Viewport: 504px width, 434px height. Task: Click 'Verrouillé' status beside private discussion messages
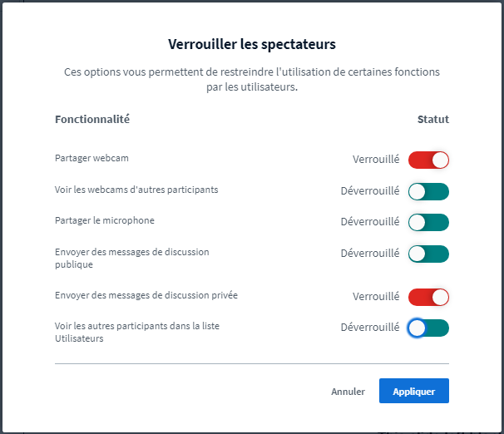[376, 296]
